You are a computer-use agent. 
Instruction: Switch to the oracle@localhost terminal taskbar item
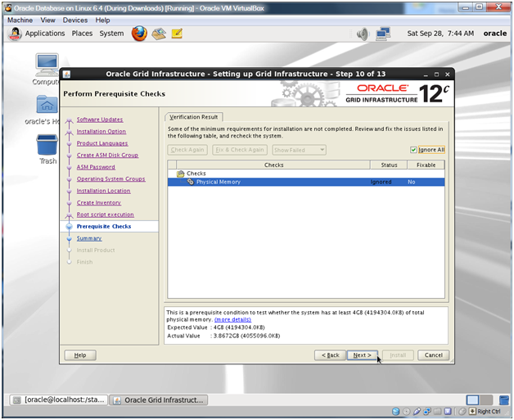pyautogui.click(x=57, y=400)
